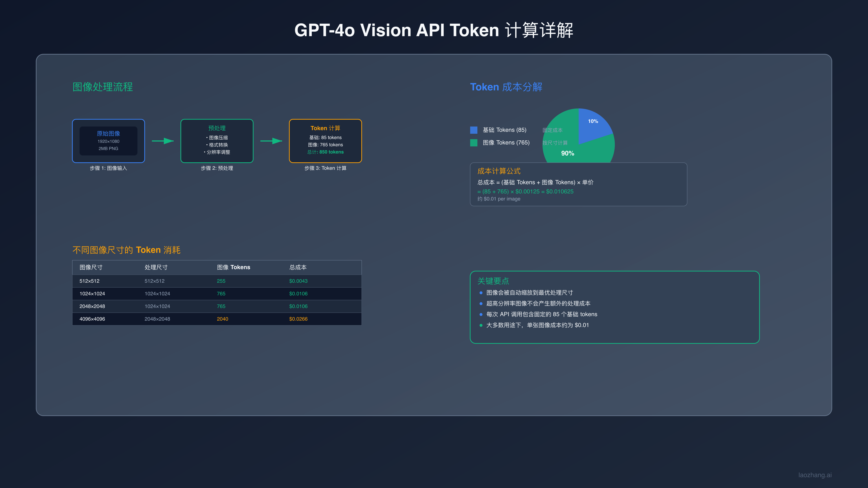Click the $0.0266 cost cell

tap(298, 319)
